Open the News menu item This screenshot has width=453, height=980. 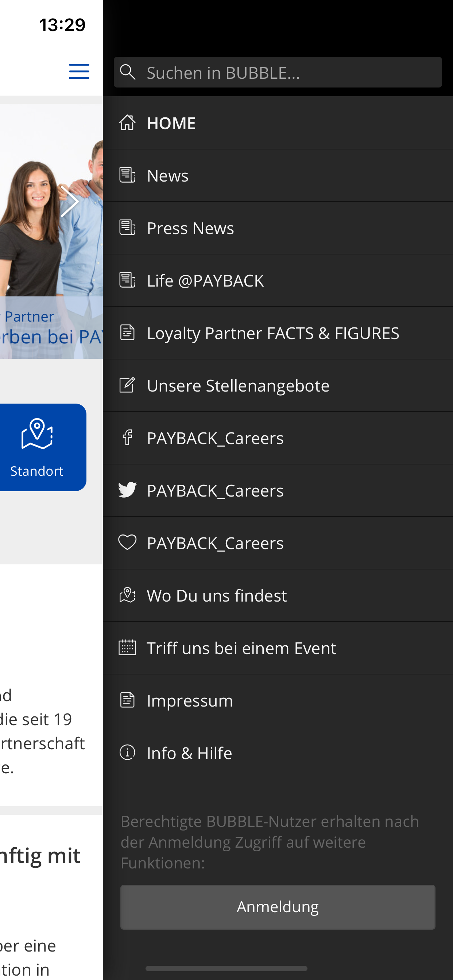tap(278, 175)
